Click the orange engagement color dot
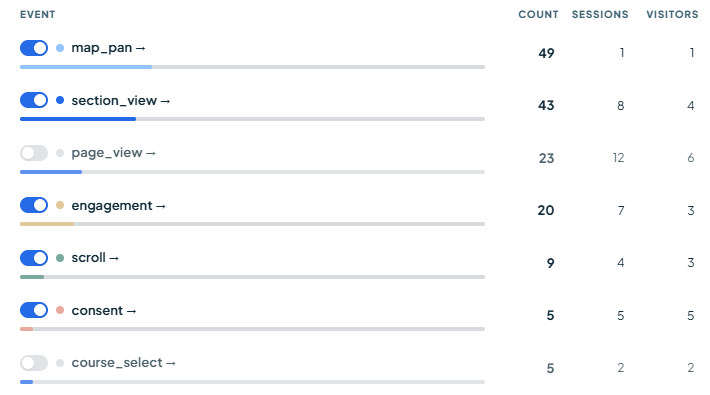The width and height of the screenshot is (710, 395). tap(60, 205)
